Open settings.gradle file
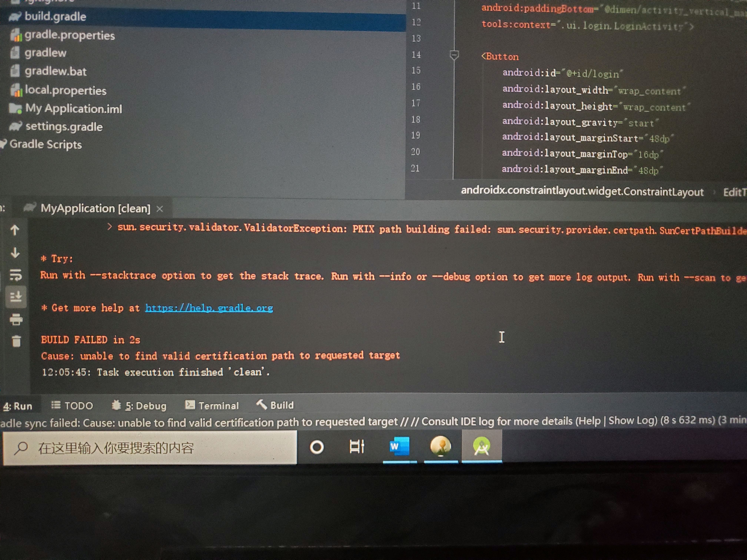747x560 pixels. pos(64,127)
